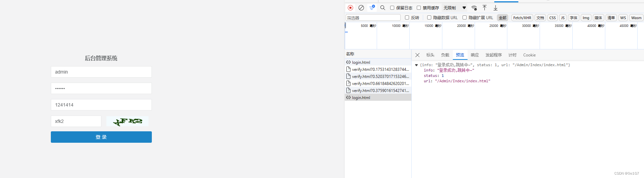Screen dimensions: 644x178
Task: Switch to the 响应 response tab
Action: 475,55
